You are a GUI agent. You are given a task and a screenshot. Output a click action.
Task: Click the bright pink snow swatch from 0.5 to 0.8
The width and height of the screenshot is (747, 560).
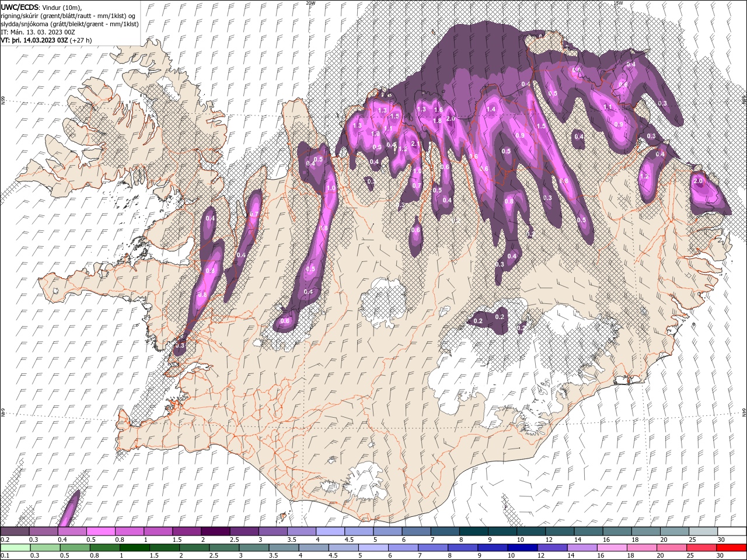101,531
